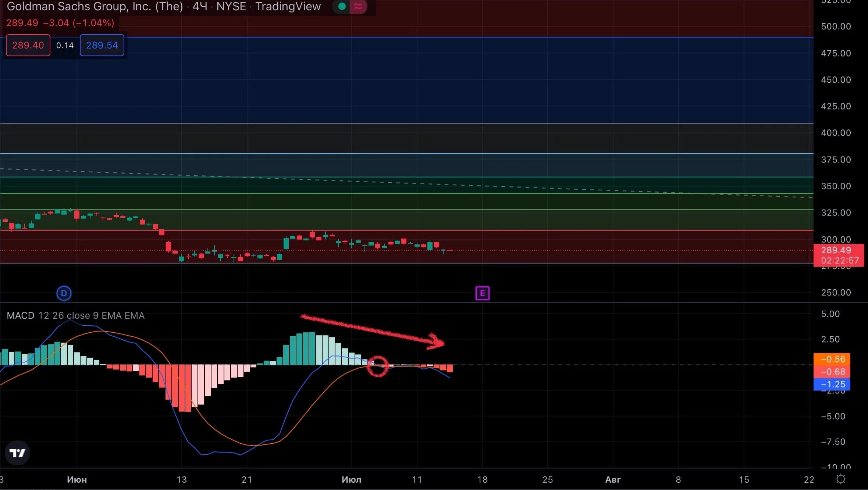
Task: Click the Июл date label on time axis
Action: (351, 479)
